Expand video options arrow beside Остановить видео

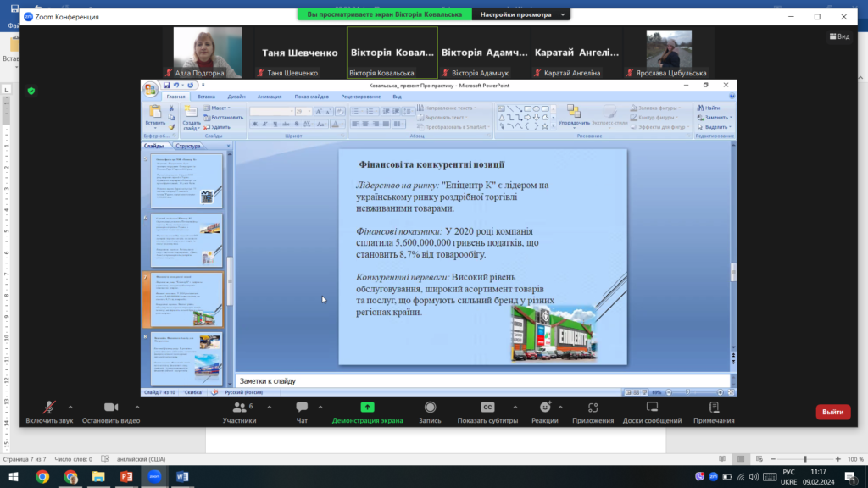137,408
